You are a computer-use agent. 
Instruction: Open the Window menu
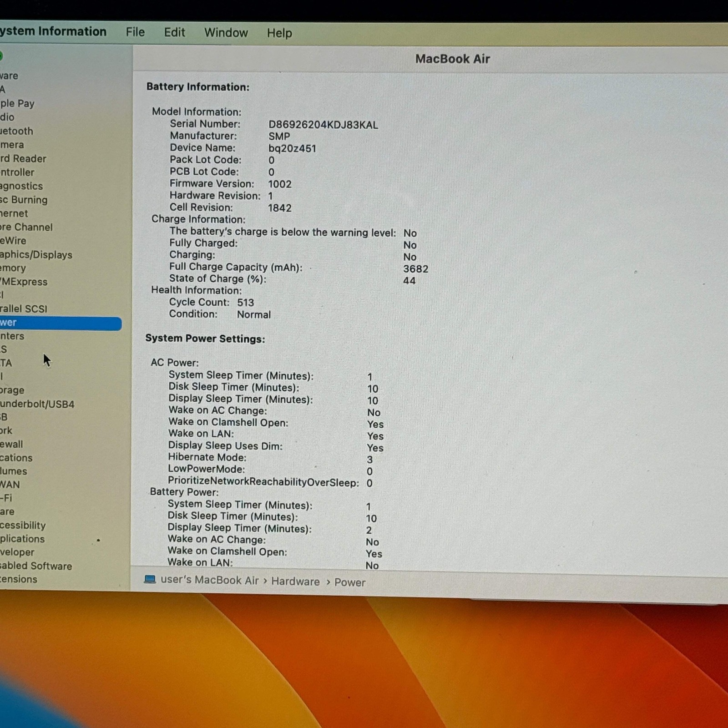tap(226, 33)
